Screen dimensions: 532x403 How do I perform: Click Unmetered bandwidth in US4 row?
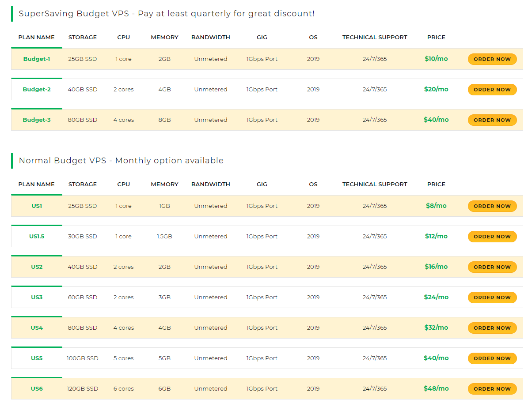pyautogui.click(x=211, y=328)
